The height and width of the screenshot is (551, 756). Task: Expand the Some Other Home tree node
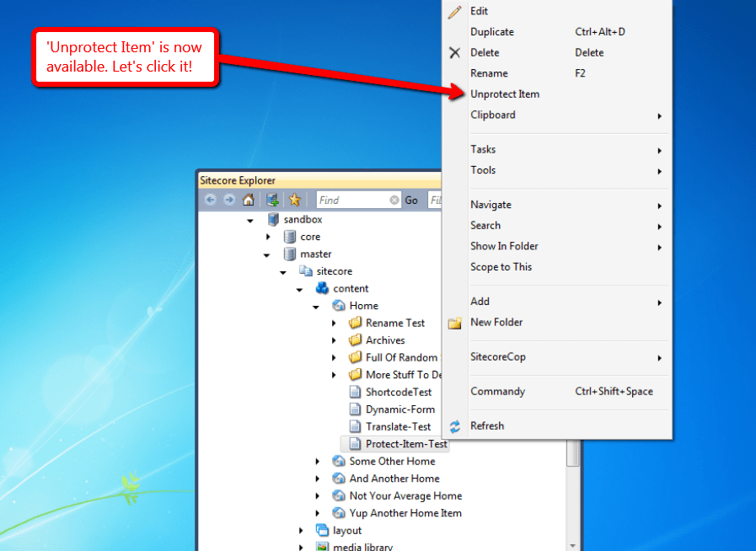pyautogui.click(x=317, y=461)
